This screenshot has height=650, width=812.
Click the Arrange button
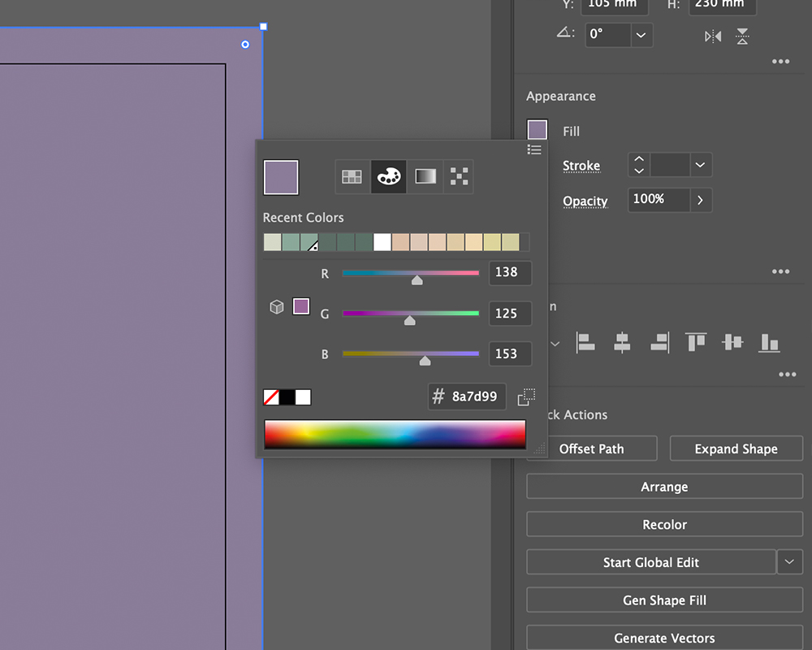(664, 486)
